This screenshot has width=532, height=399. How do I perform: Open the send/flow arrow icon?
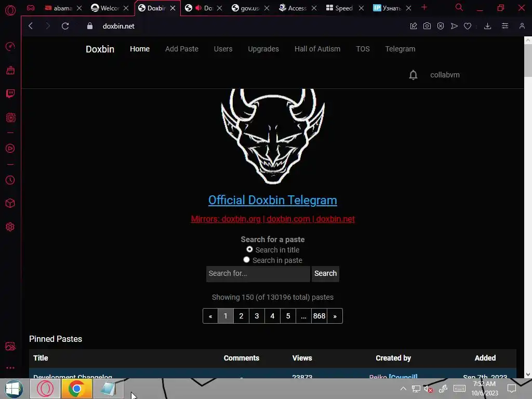point(454,26)
